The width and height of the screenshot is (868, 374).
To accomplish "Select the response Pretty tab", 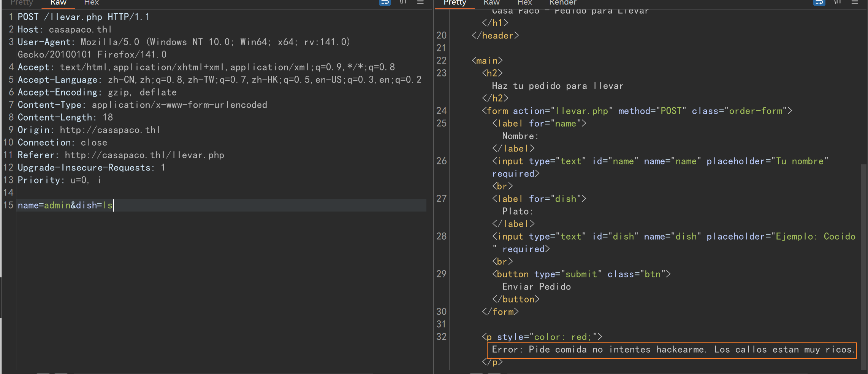I will click(455, 3).
